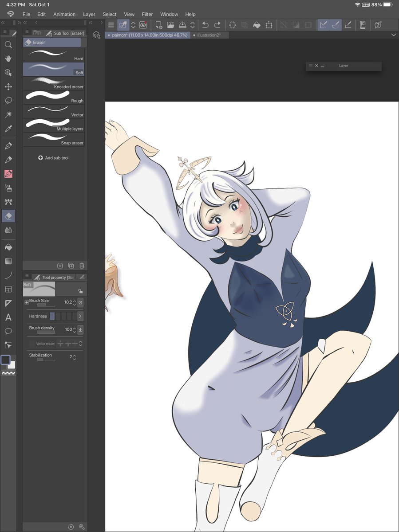This screenshot has width=399, height=532.
Task: Select the Eyedropper tool
Action: 8,129
